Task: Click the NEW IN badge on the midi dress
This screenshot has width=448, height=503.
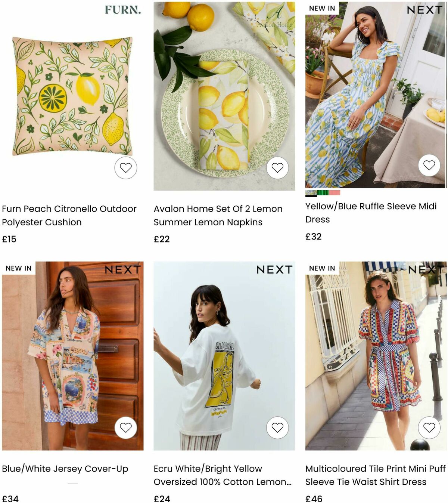Action: (x=321, y=8)
